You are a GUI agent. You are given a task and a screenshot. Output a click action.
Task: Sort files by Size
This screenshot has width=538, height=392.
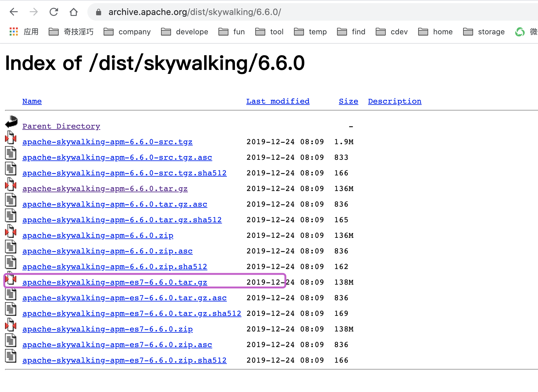pyautogui.click(x=348, y=101)
